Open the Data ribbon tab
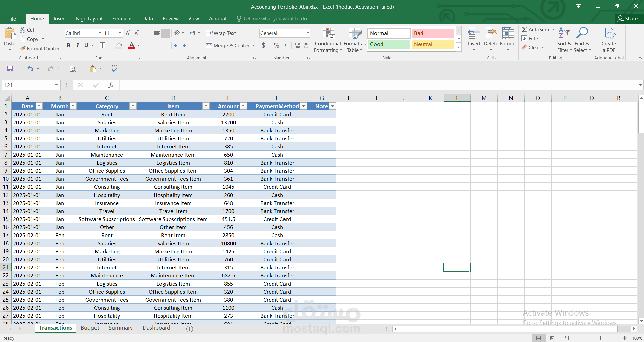The width and height of the screenshot is (644, 342). point(147,19)
